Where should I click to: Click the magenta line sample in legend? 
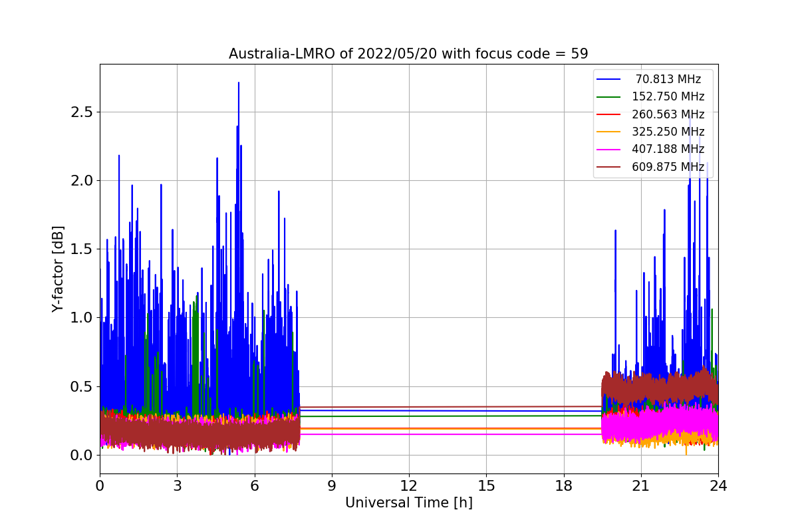(609, 149)
